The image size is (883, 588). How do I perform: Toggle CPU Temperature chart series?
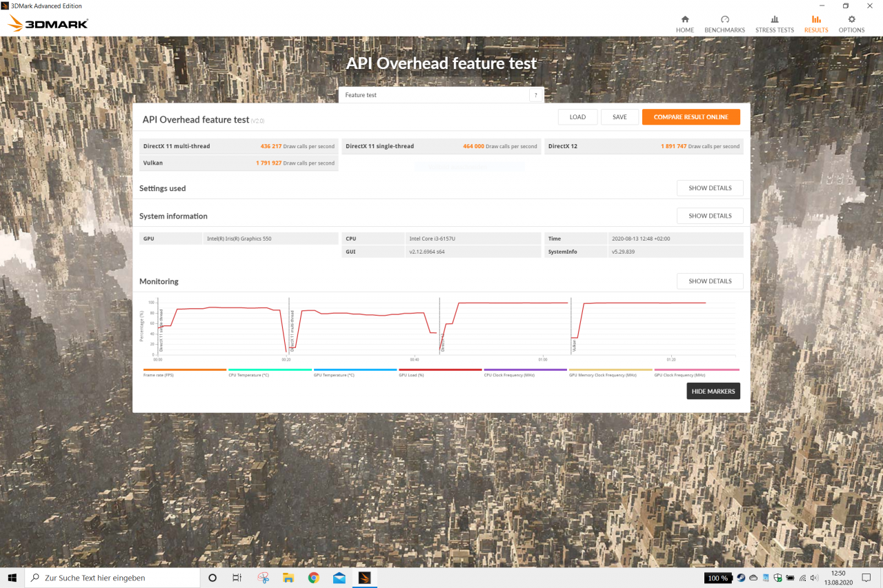270,372
